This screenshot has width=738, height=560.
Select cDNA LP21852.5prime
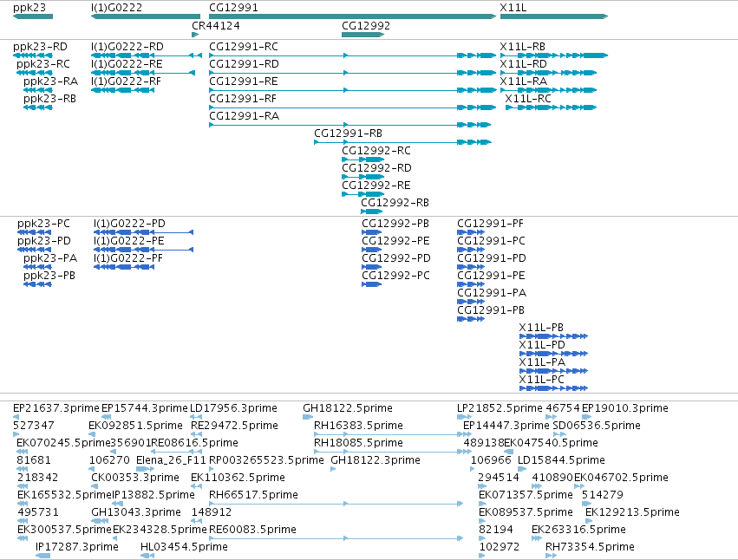pyautogui.click(x=465, y=418)
